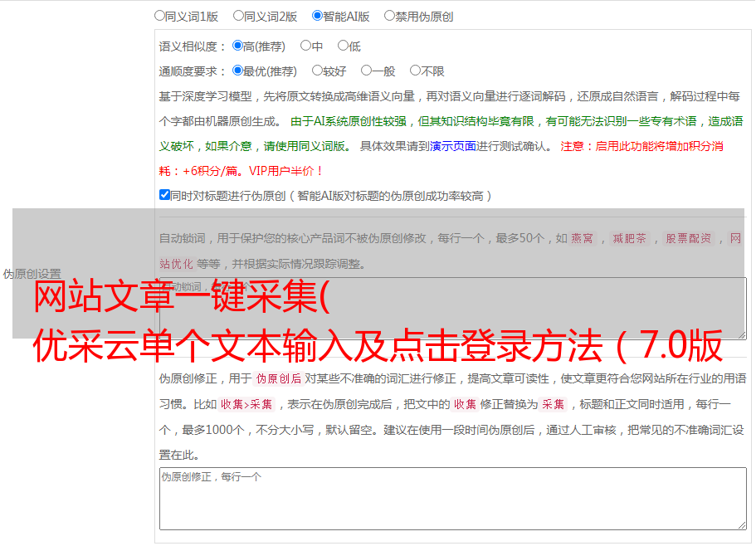The height and width of the screenshot is (546, 756).
Task: Set 通顺度要求 to 一般
Action: click(x=367, y=71)
